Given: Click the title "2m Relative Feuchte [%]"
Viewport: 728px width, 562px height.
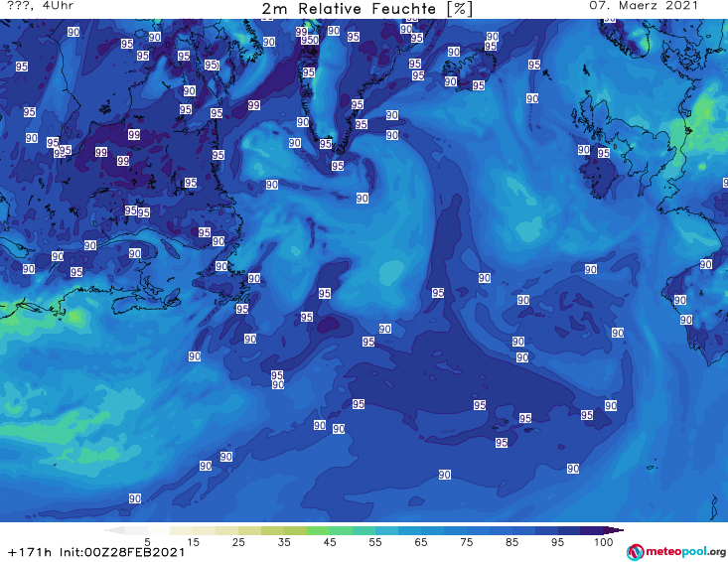Looking at the screenshot, I should click(x=367, y=9).
